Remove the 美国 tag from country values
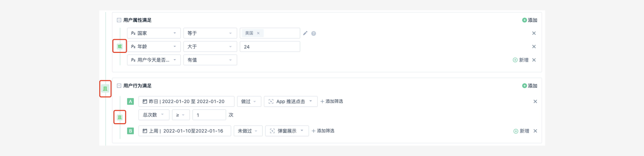 pyautogui.click(x=258, y=33)
